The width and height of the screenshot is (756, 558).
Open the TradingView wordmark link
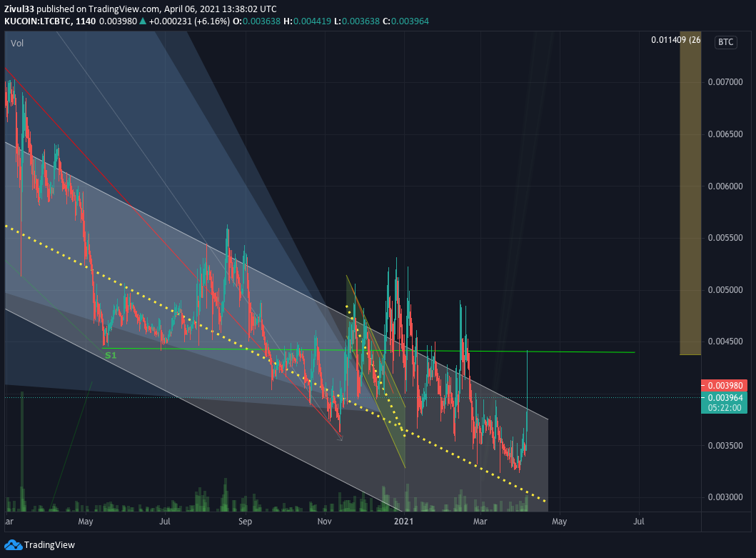click(x=49, y=545)
